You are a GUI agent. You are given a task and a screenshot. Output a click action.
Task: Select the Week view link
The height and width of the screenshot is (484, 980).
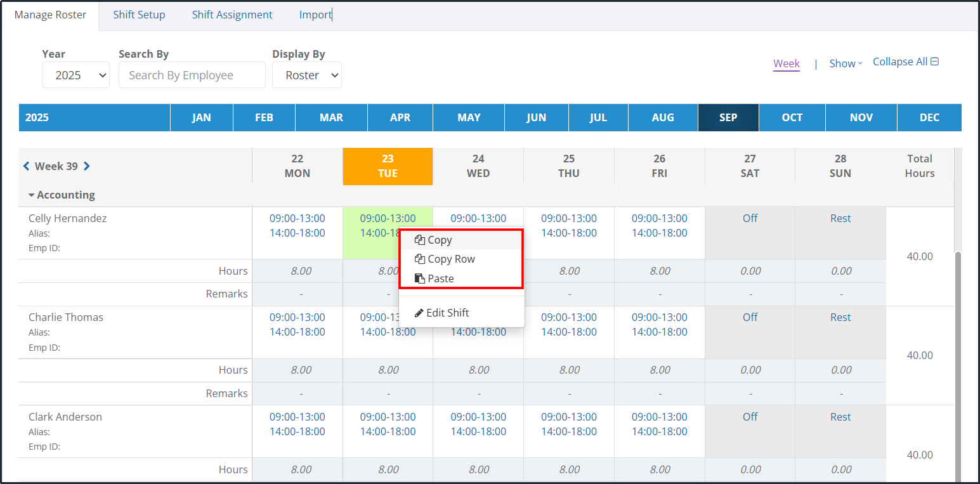tap(786, 63)
